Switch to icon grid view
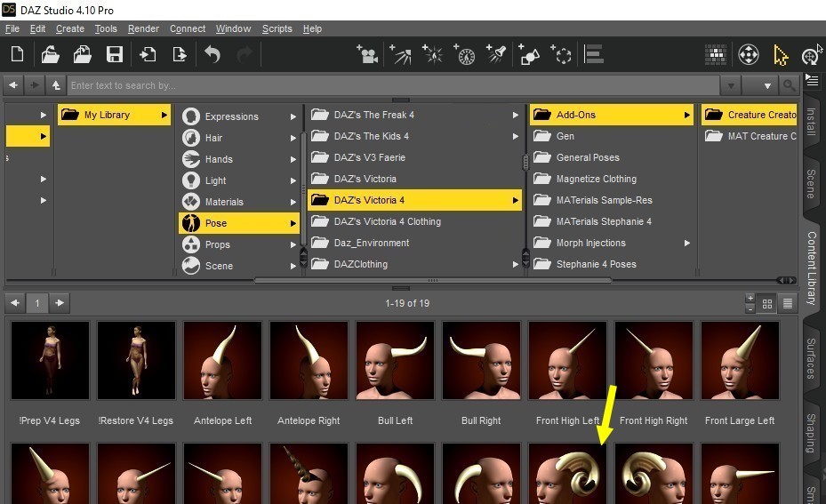 point(767,304)
